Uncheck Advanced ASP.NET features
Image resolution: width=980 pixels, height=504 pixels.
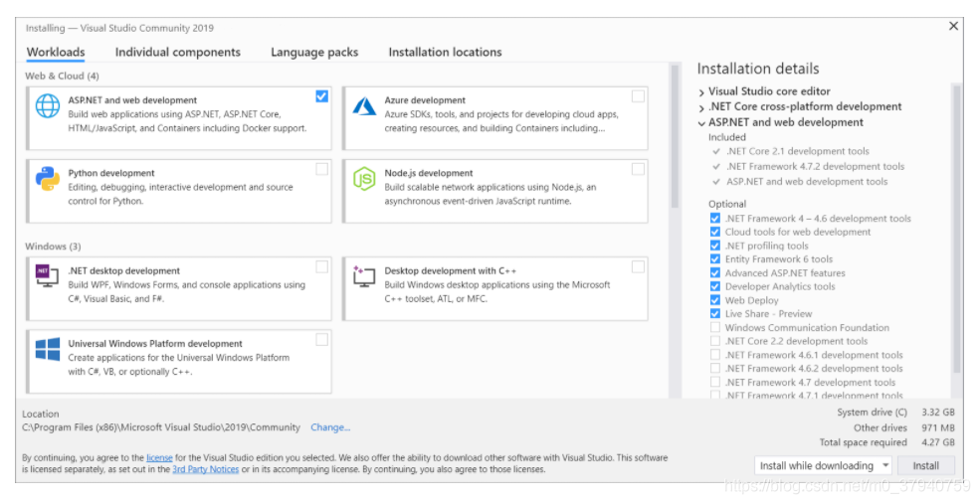[x=715, y=273]
